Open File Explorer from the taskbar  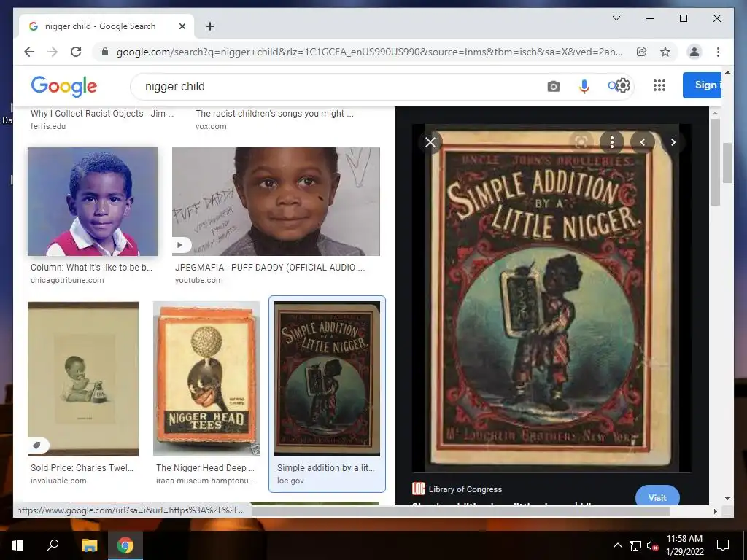point(90,545)
